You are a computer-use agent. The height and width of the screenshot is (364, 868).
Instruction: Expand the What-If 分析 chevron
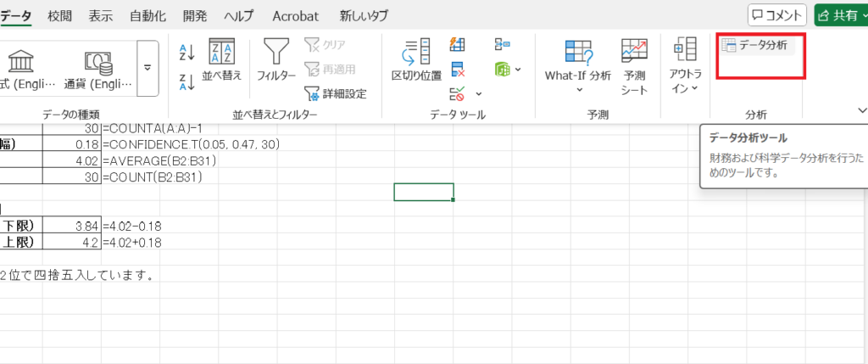pyautogui.click(x=579, y=89)
